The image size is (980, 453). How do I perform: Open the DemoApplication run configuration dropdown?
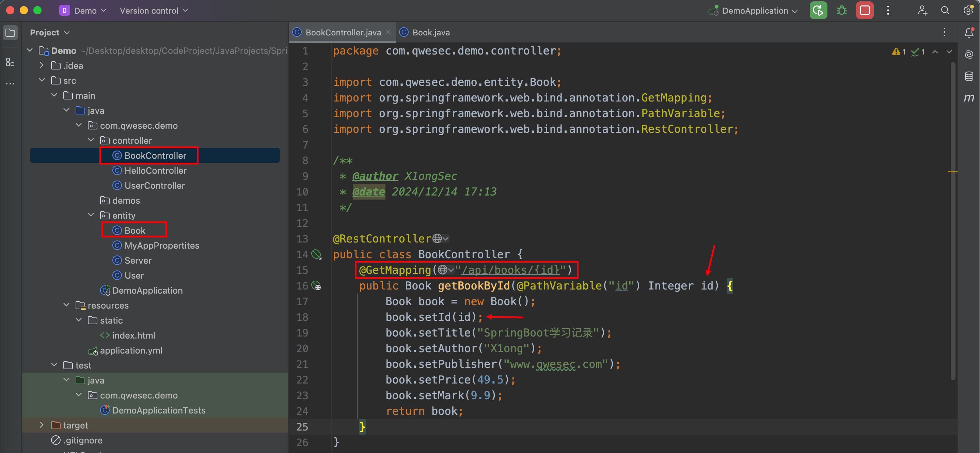pyautogui.click(x=753, y=11)
